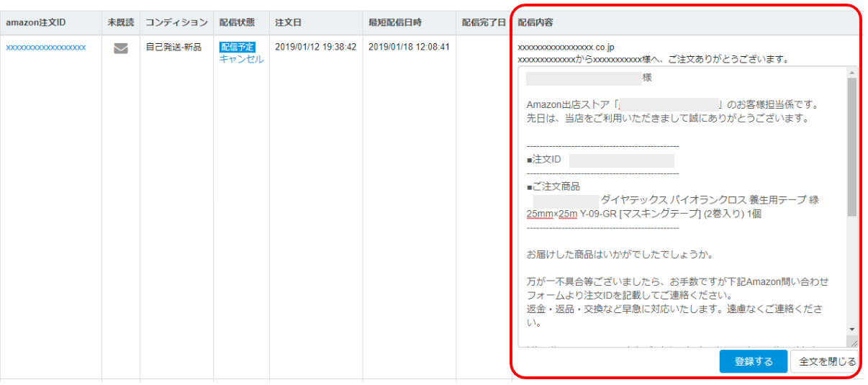Viewport: 868px width, 385px height.
Task: Click the 25mm×25m Y-09-GR product line
Action: click(644, 214)
